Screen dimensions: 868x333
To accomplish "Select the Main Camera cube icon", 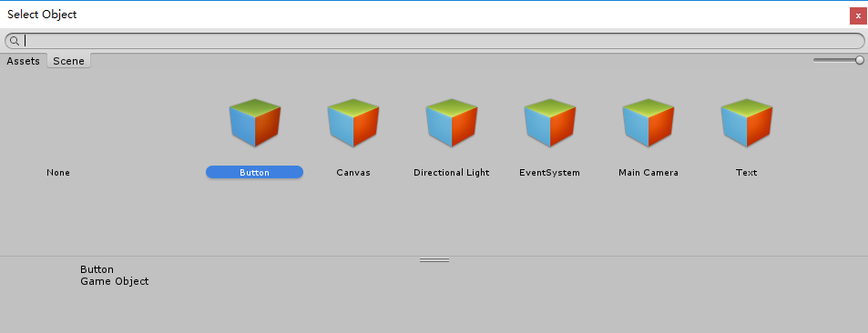I will [x=648, y=123].
